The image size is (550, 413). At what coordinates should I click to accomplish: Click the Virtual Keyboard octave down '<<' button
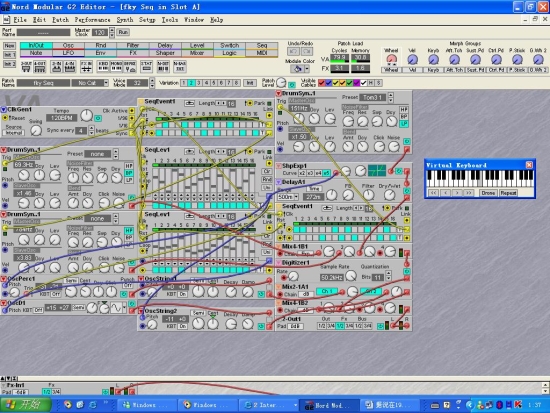tap(434, 193)
